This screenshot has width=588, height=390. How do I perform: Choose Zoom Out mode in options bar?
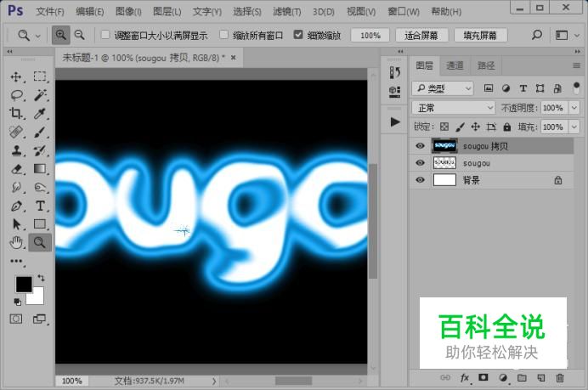[x=80, y=35]
